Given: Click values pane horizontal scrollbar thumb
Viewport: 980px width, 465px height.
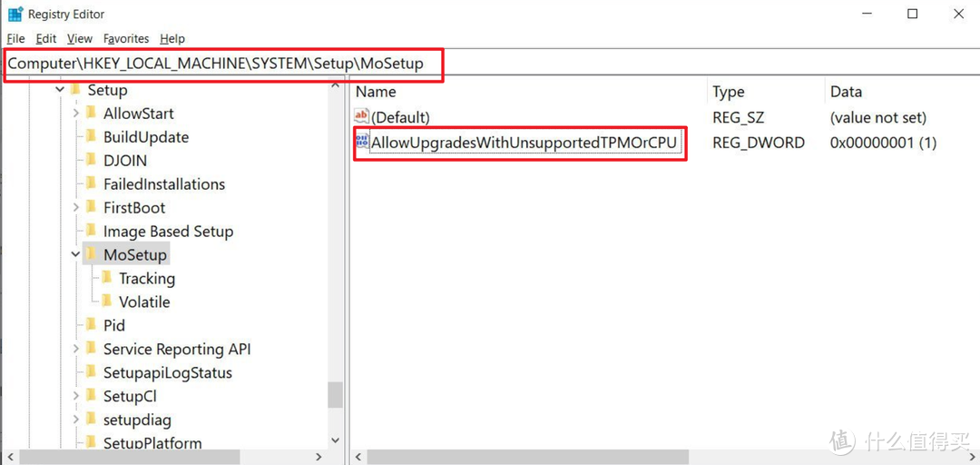Looking at the screenshot, I should [x=527, y=457].
